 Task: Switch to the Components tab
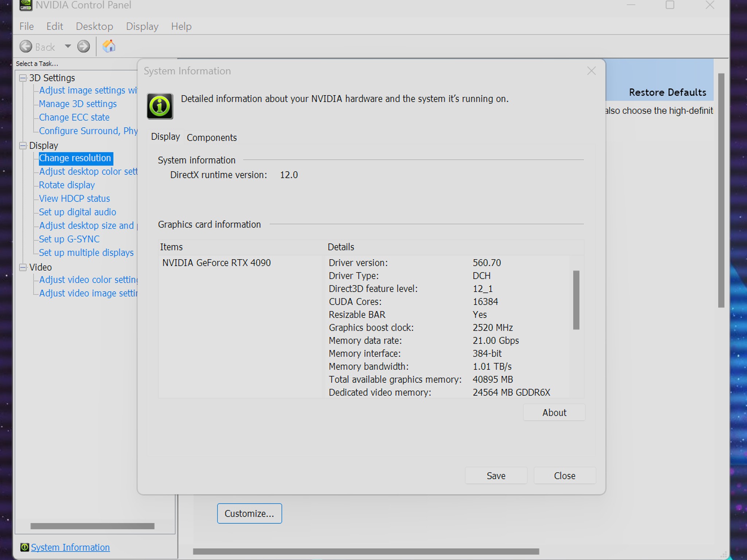[212, 137]
